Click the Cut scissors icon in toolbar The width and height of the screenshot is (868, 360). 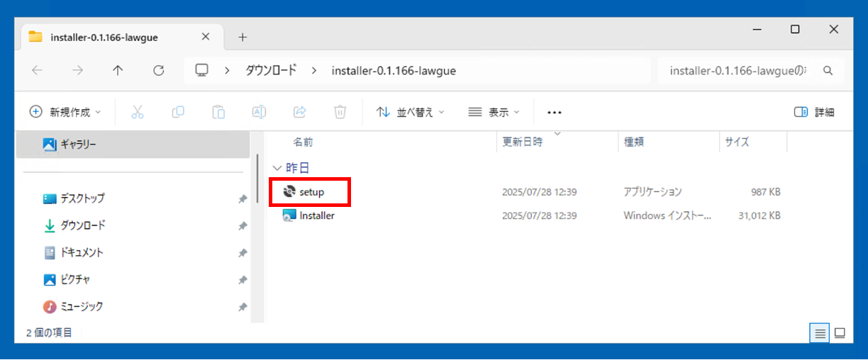point(138,112)
